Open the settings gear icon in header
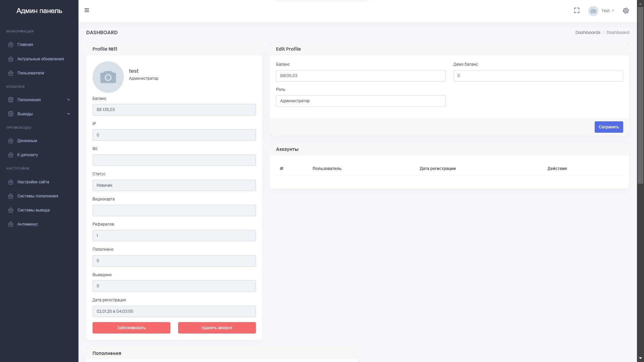 [x=626, y=11]
